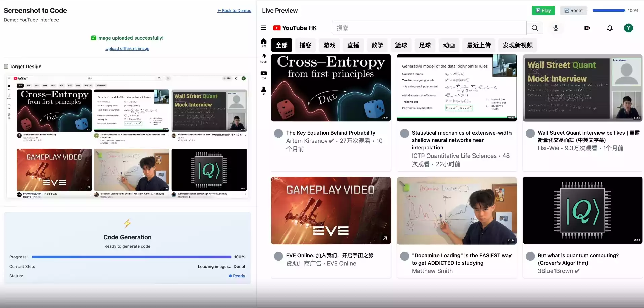Open Subscriptions in the sidebar

point(264,75)
